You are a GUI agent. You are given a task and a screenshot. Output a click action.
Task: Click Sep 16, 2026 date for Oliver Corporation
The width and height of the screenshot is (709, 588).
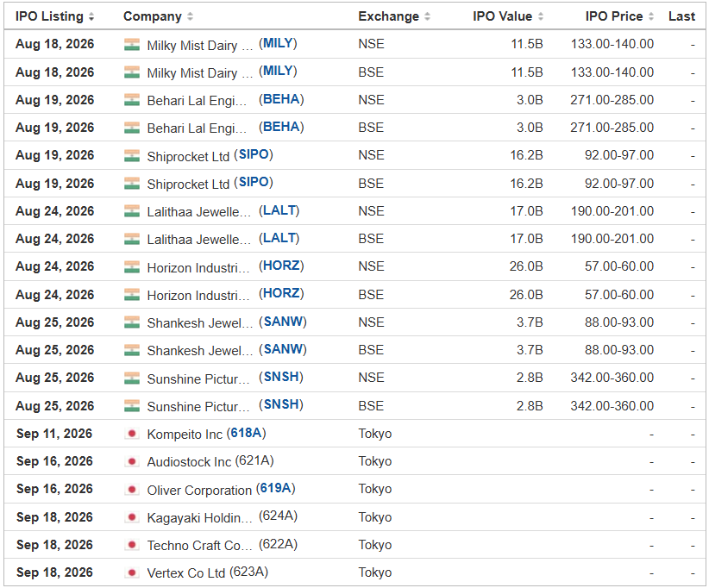pyautogui.click(x=54, y=489)
